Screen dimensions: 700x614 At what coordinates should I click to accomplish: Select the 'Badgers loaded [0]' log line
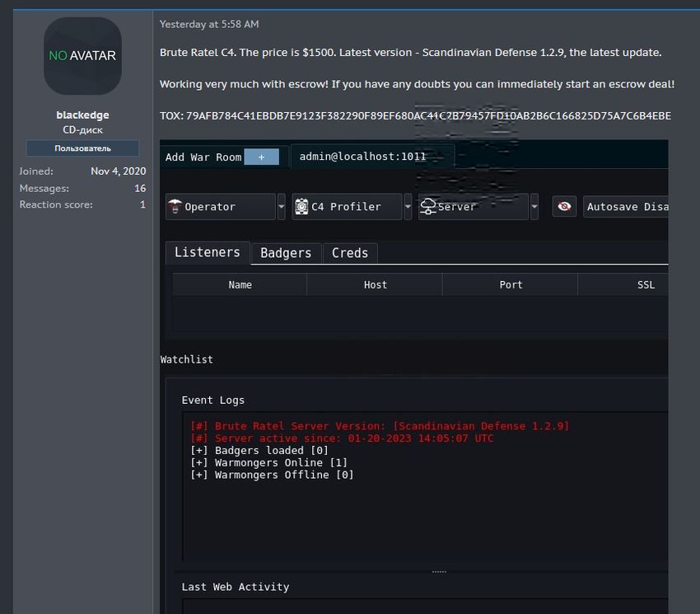(259, 451)
